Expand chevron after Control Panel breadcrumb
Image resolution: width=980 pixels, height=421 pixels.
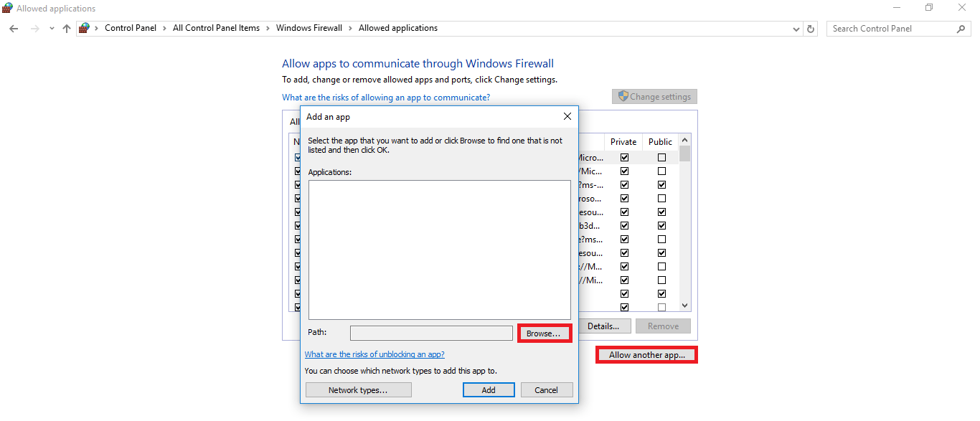[165, 29]
